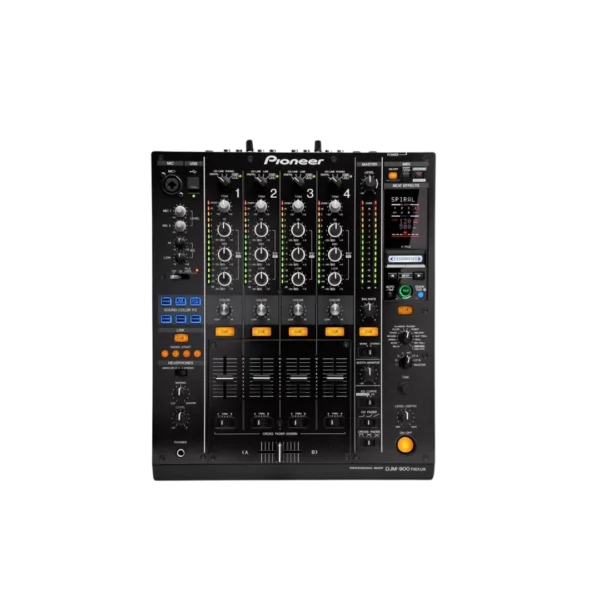Click the Fader Start 3 button
600x600 pixels.
[x=186, y=354]
